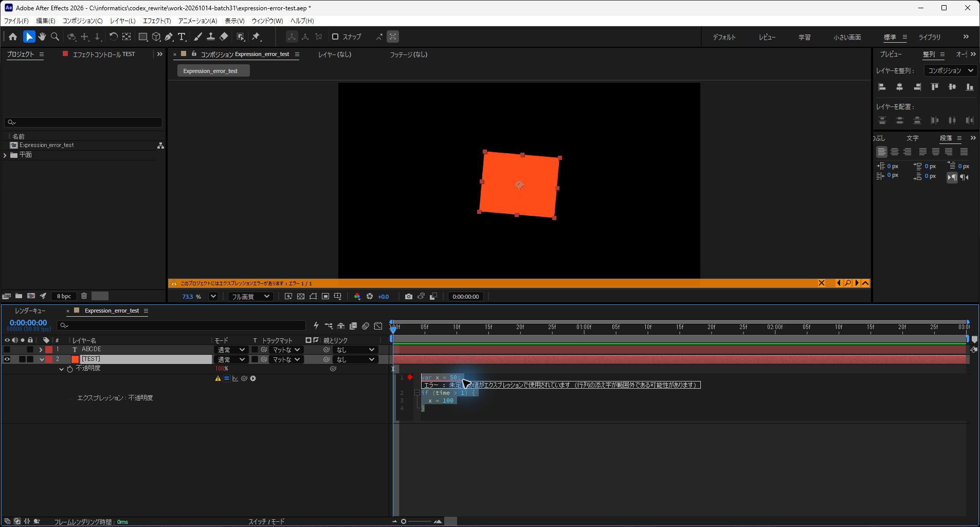Image resolution: width=980 pixels, height=527 pixels.
Task: Click the snapshot camera icon in viewer
Action: tap(408, 297)
